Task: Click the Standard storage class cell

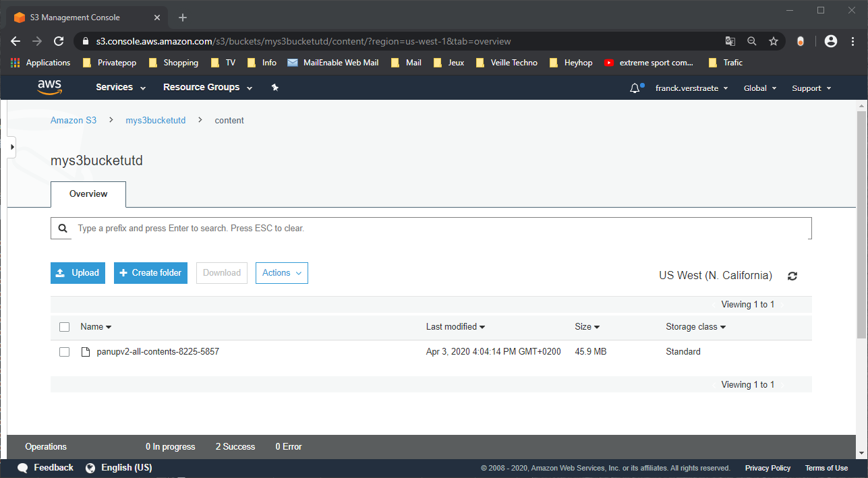Action: pyautogui.click(x=683, y=352)
